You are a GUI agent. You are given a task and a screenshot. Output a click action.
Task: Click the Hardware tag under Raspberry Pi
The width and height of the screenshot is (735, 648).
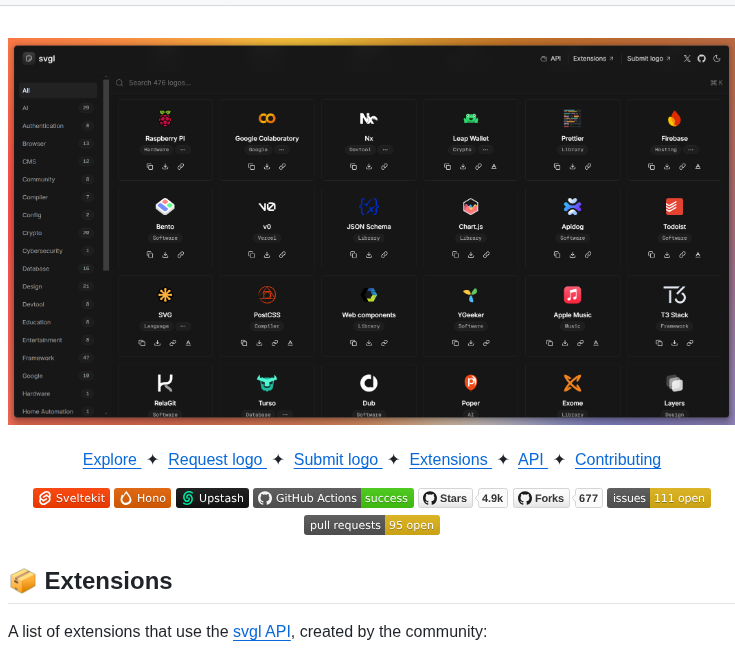click(156, 150)
